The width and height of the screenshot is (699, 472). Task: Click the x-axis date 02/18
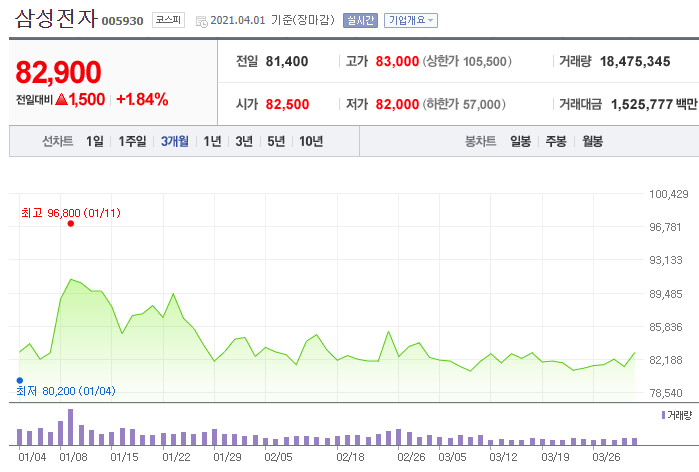click(x=350, y=457)
